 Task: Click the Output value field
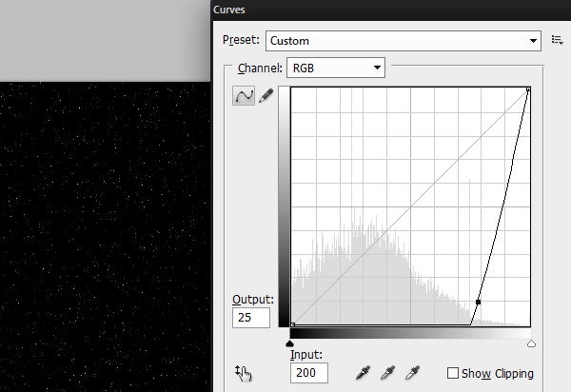tap(251, 318)
